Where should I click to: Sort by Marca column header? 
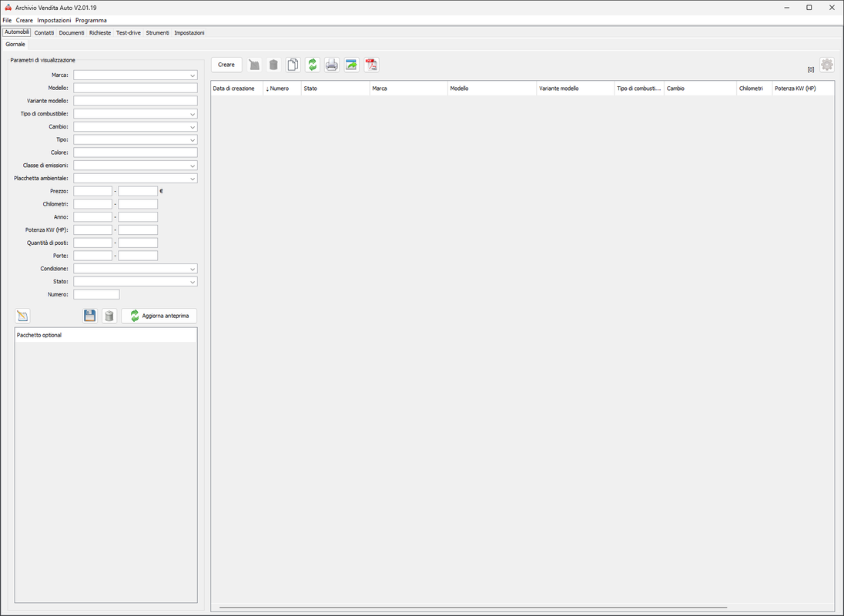coord(409,89)
